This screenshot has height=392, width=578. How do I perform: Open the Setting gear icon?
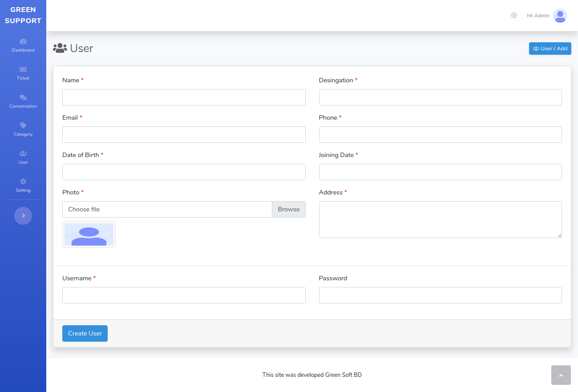point(23,182)
